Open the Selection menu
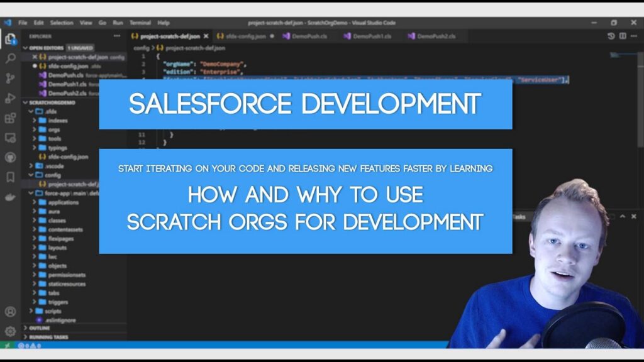 point(62,23)
